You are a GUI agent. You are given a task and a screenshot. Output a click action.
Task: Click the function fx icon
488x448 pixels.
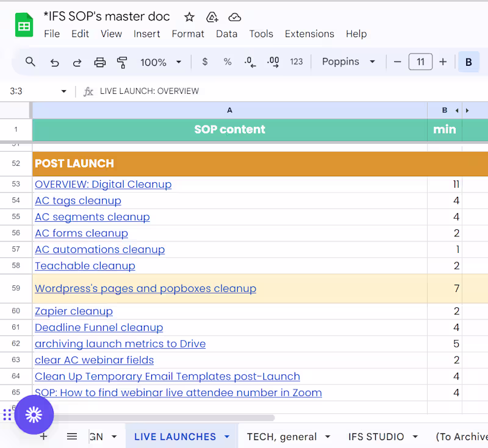pos(88,91)
